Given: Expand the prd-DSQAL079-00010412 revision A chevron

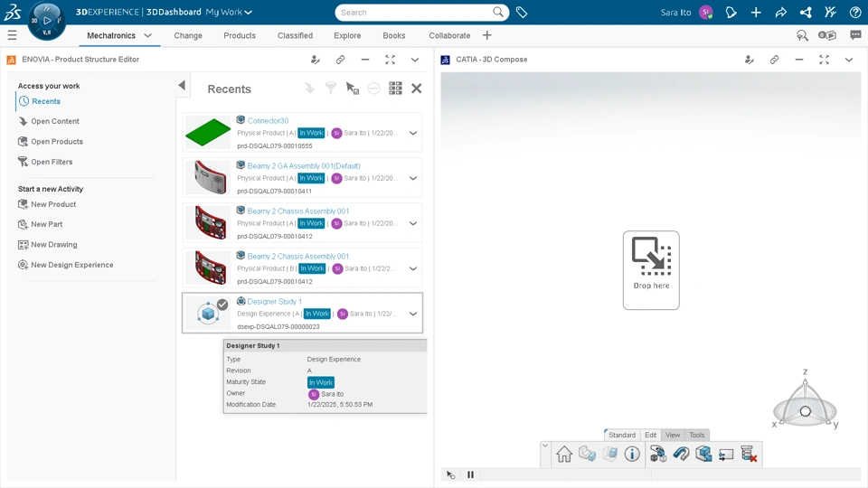Looking at the screenshot, I should pos(413,223).
